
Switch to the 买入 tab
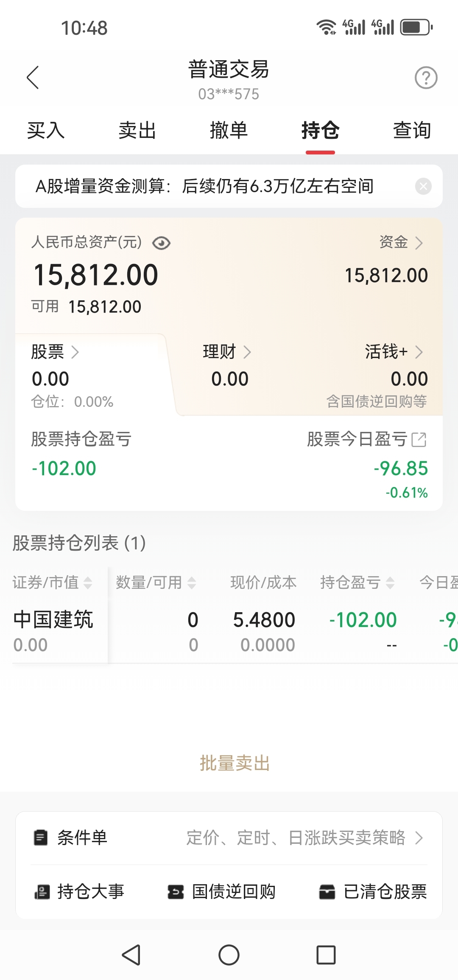46,130
